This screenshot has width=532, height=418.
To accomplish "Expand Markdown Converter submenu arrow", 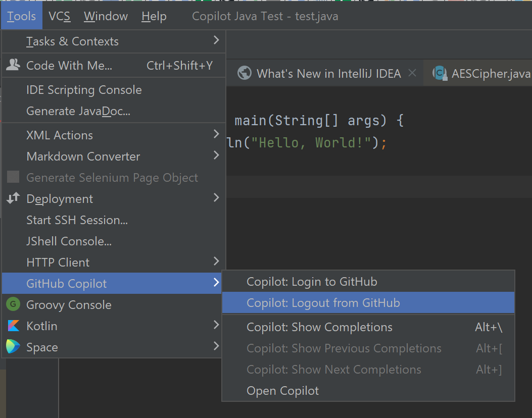I will tap(216, 155).
